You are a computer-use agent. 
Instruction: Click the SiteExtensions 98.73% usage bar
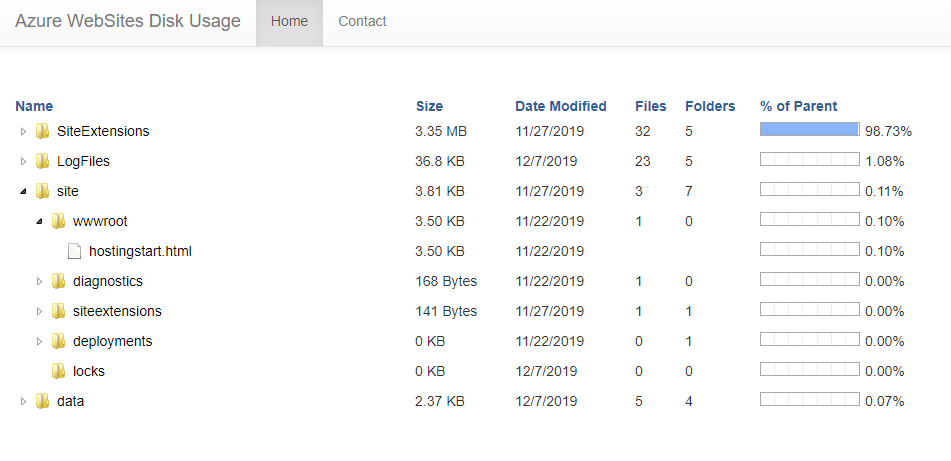[809, 130]
